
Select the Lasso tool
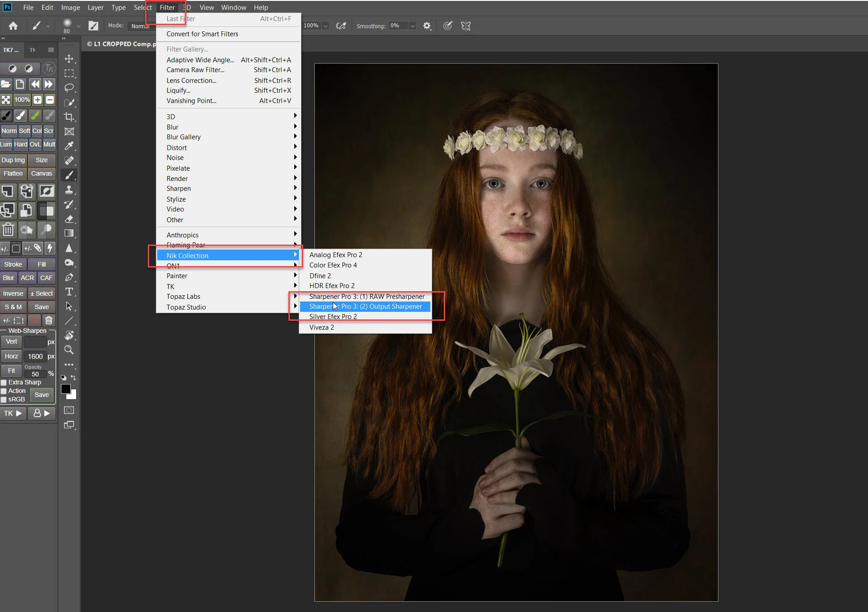pyautogui.click(x=69, y=88)
